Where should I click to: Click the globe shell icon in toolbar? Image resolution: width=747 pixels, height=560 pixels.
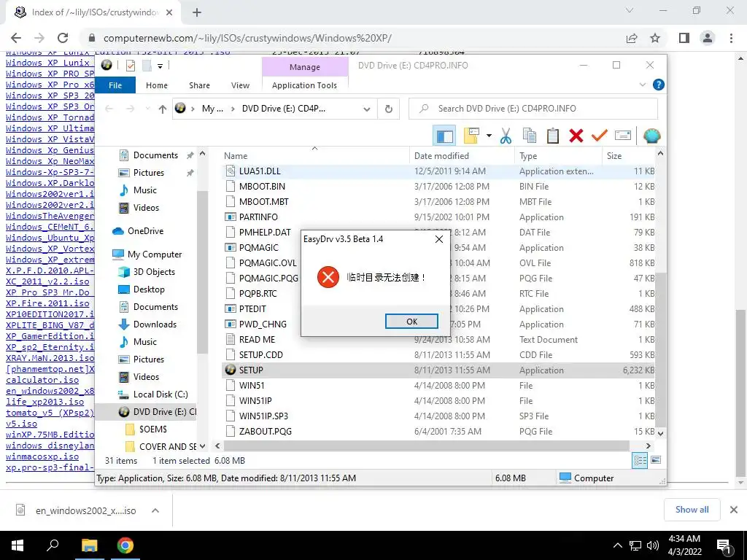(651, 136)
